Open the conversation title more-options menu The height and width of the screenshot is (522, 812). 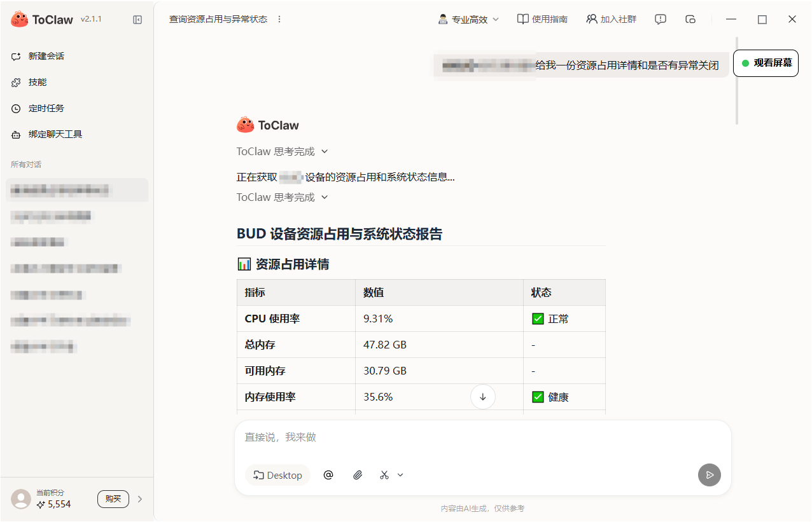pyautogui.click(x=279, y=19)
